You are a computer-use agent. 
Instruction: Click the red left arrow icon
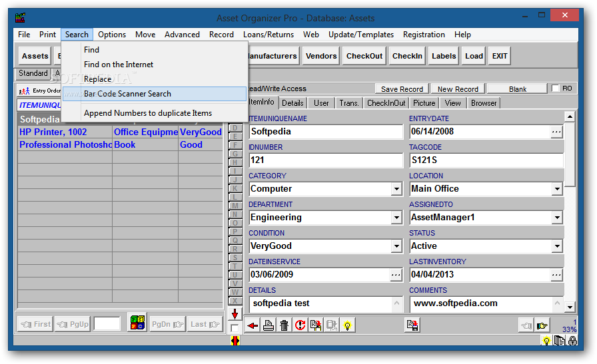click(x=253, y=325)
